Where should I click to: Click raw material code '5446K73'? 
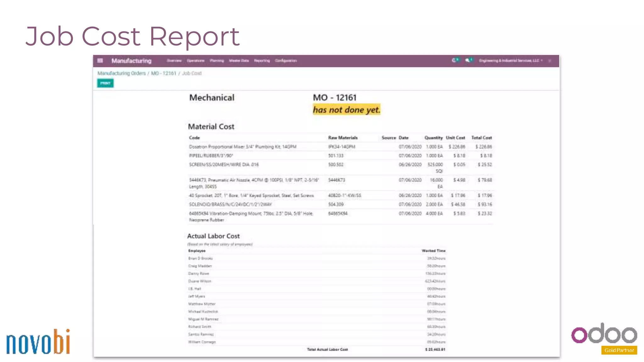[x=336, y=180]
